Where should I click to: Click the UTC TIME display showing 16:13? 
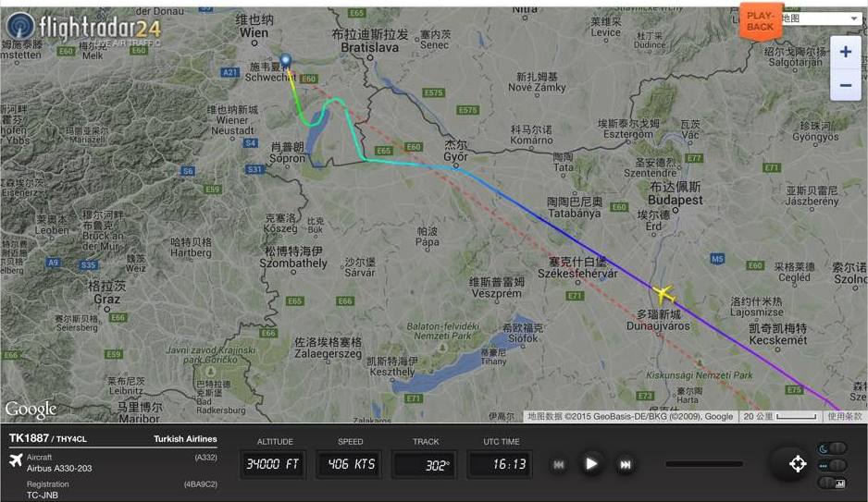click(x=501, y=464)
